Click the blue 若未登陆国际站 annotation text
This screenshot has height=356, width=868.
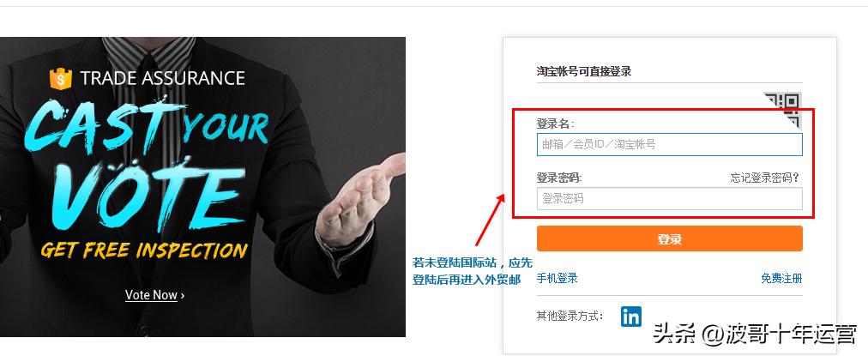tap(473, 271)
